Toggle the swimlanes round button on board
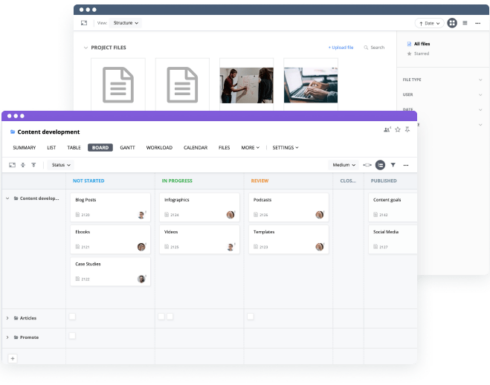Screen dimensions: 490x385 380,165
